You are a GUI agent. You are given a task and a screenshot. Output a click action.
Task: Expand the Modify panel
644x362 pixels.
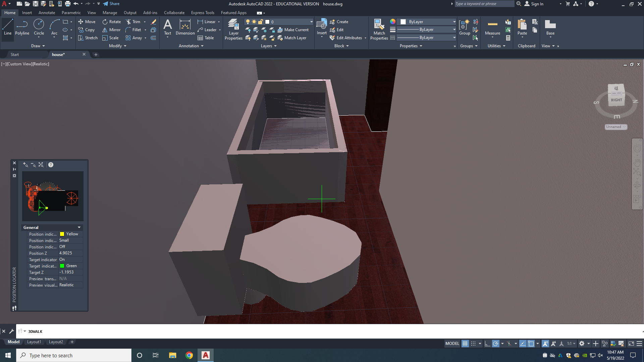point(117,46)
